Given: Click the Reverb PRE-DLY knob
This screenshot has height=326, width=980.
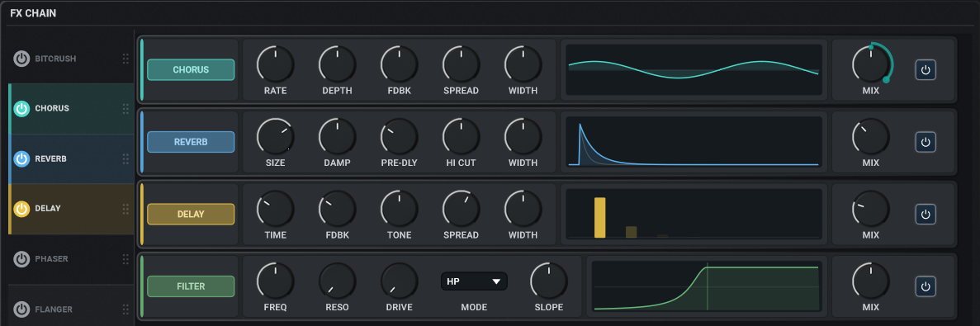Looking at the screenshot, I should click(400, 137).
